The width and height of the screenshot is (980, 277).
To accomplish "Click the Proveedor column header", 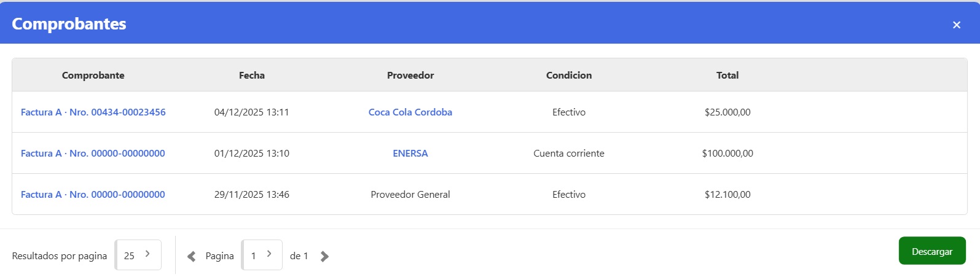I will (x=410, y=76).
